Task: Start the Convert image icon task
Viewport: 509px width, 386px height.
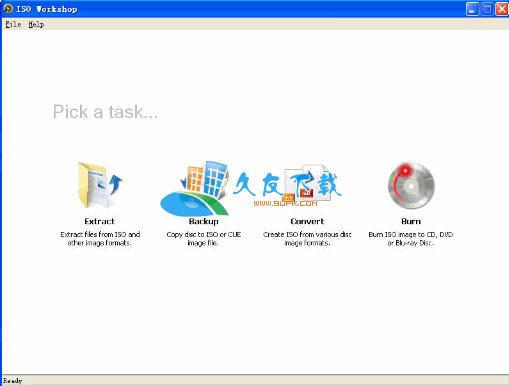Action: pos(307,184)
